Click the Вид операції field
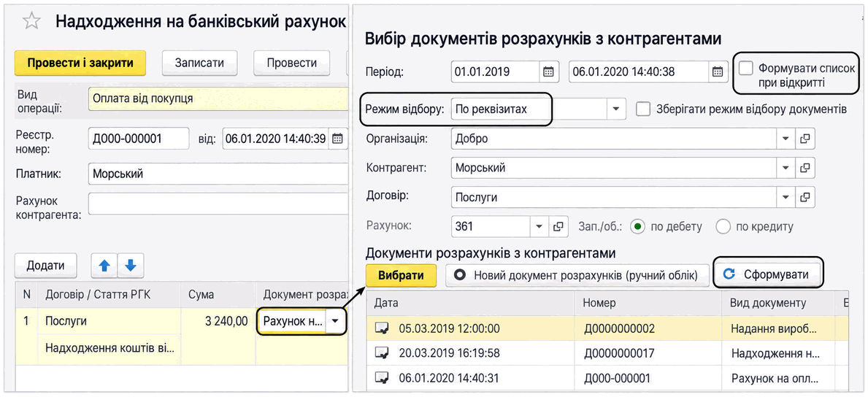Image resolution: width=868 pixels, height=397 pixels. click(217, 100)
